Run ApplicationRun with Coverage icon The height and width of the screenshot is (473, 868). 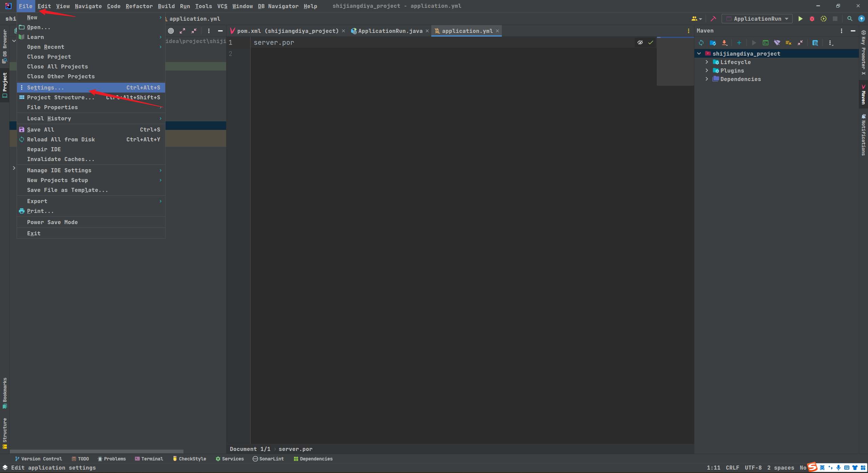point(823,19)
